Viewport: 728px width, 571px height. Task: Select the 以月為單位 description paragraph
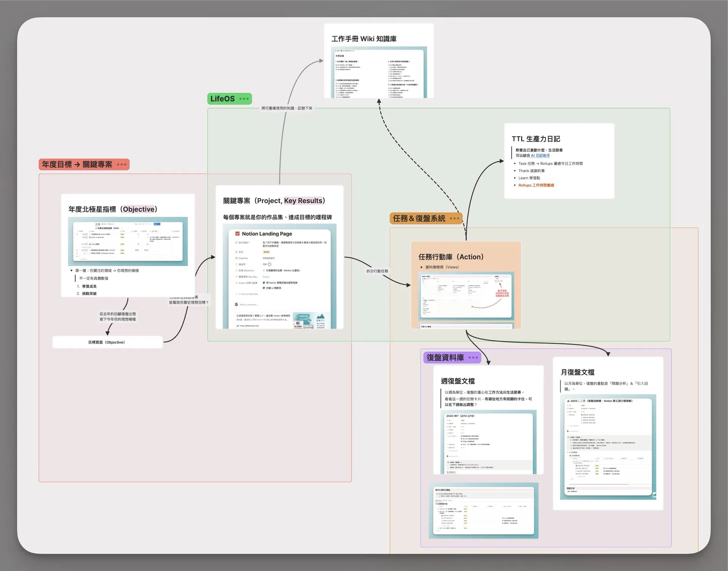[606, 386]
